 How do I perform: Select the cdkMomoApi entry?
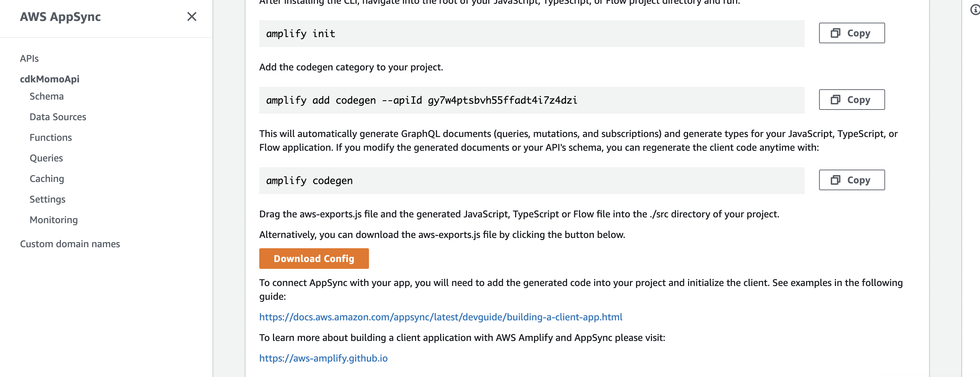click(50, 79)
